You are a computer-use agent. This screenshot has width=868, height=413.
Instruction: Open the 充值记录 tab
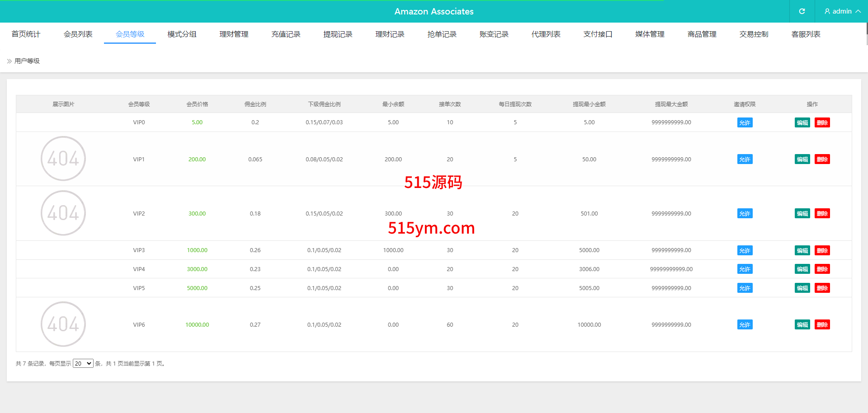(286, 34)
